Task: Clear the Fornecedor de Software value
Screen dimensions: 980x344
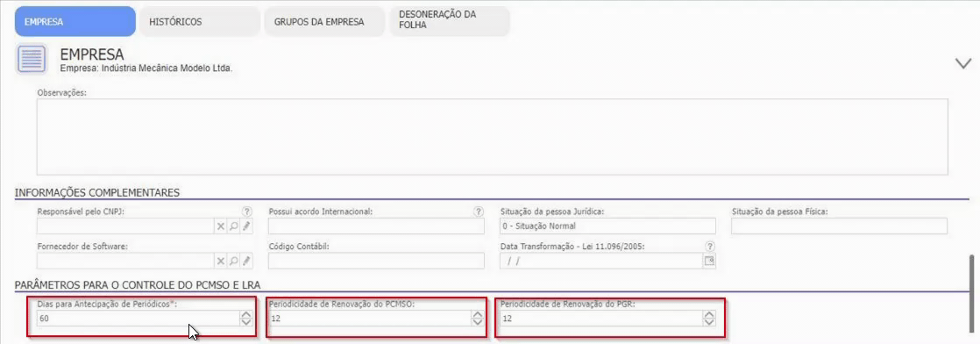Action: point(220,261)
